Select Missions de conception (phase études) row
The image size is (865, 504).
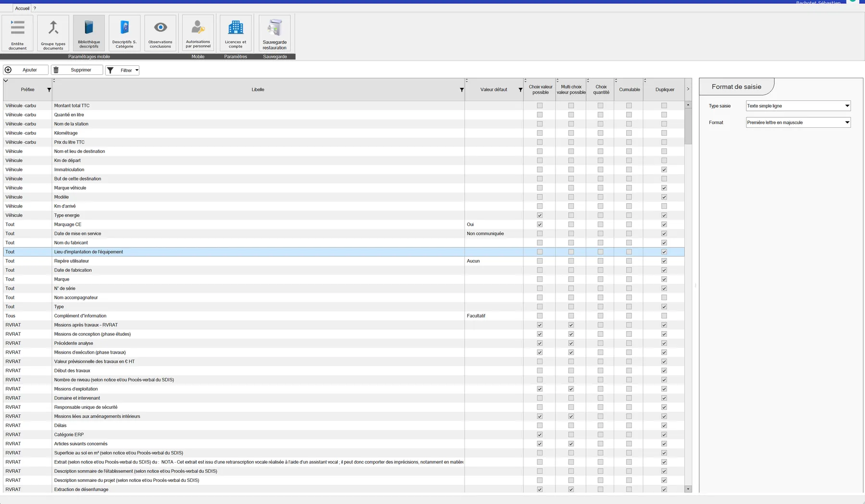[x=344, y=334]
